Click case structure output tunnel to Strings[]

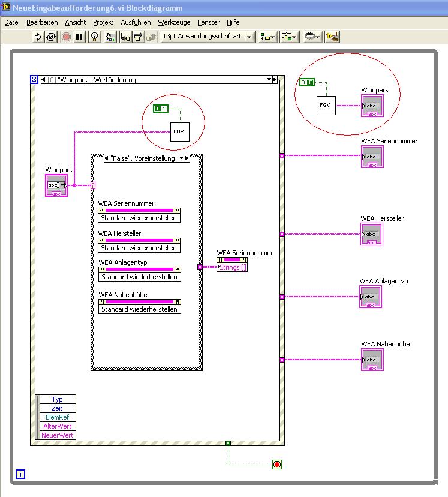click(x=200, y=267)
